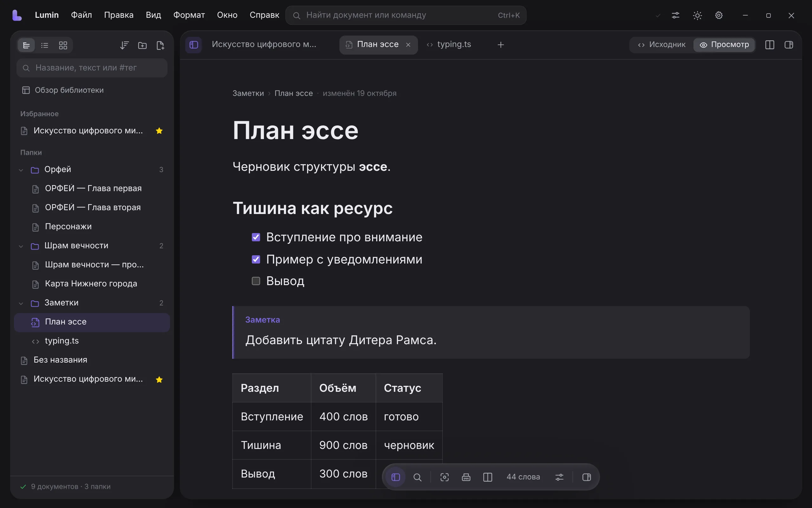Open 'Карта Нижнего города' document

tap(92, 284)
